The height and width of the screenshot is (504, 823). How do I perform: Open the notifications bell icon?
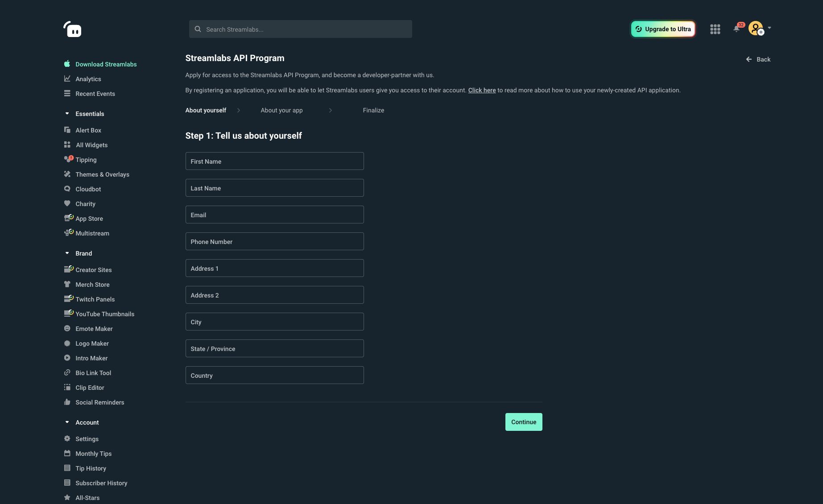point(736,29)
